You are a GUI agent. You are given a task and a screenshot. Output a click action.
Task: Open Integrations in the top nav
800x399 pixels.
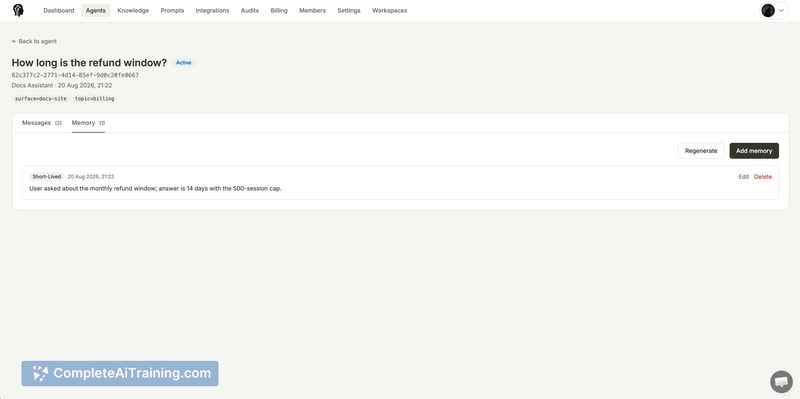coord(212,10)
